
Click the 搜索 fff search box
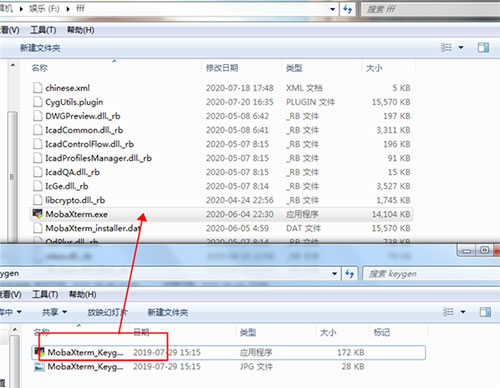(x=431, y=9)
